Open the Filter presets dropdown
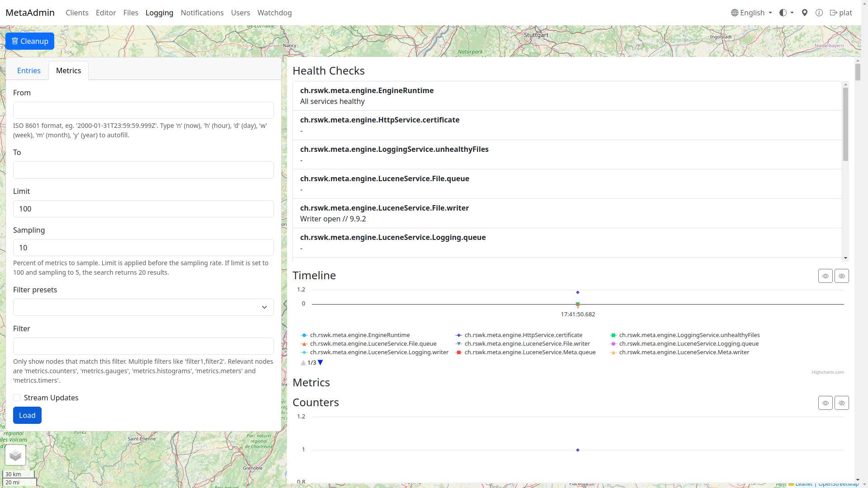868x488 pixels. pos(143,307)
